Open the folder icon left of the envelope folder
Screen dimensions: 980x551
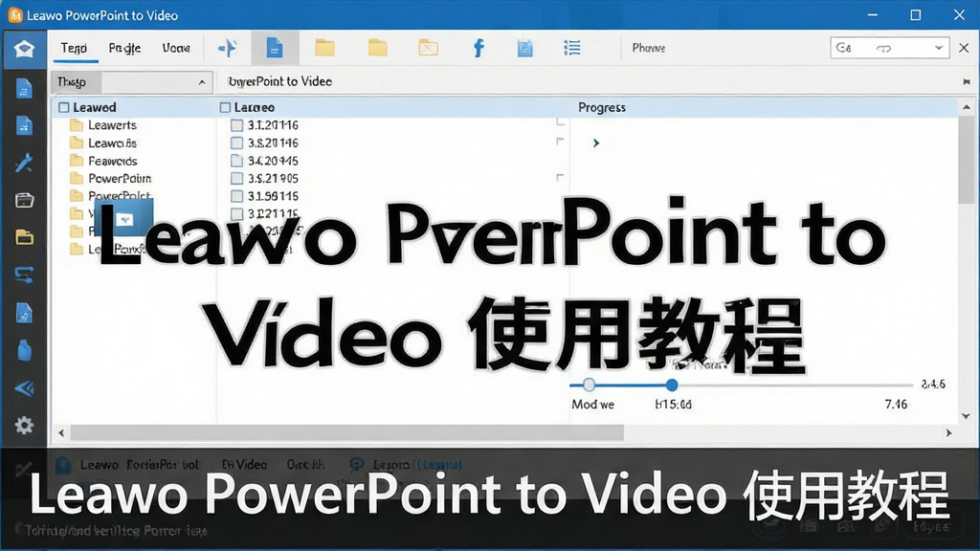377,48
